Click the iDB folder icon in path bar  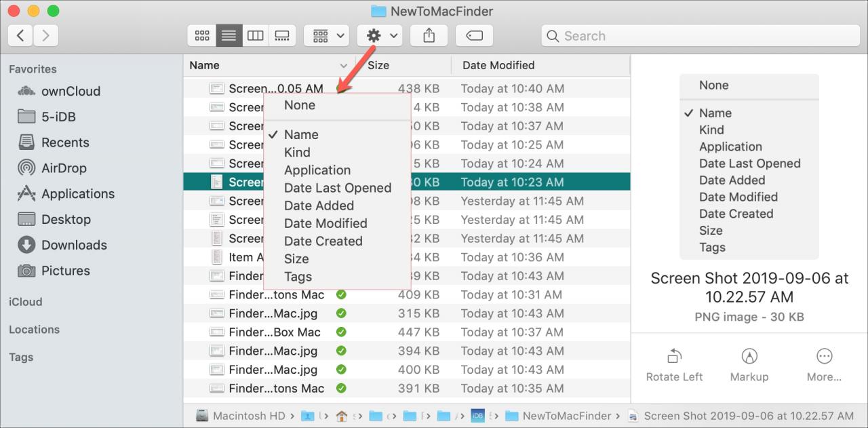click(477, 416)
